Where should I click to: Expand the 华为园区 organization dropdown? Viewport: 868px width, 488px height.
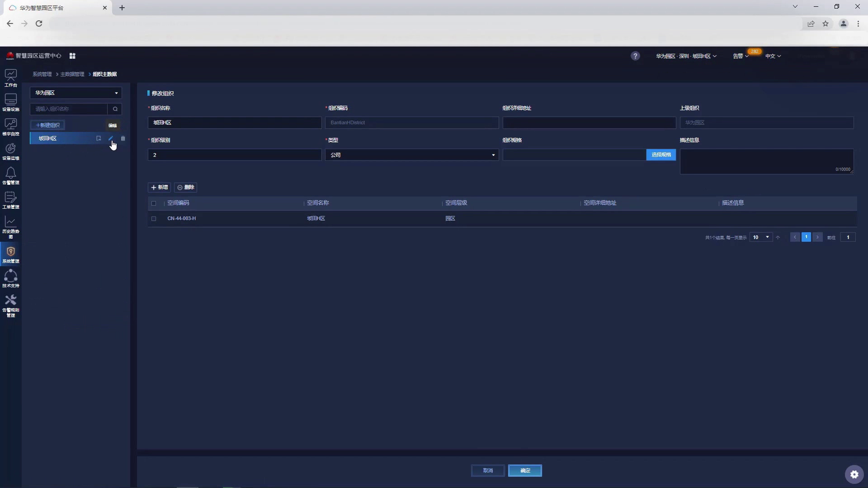point(75,93)
